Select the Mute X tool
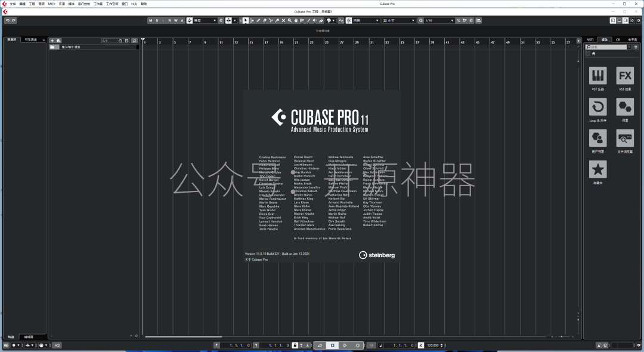The height and width of the screenshot is (352, 644). coord(283,20)
